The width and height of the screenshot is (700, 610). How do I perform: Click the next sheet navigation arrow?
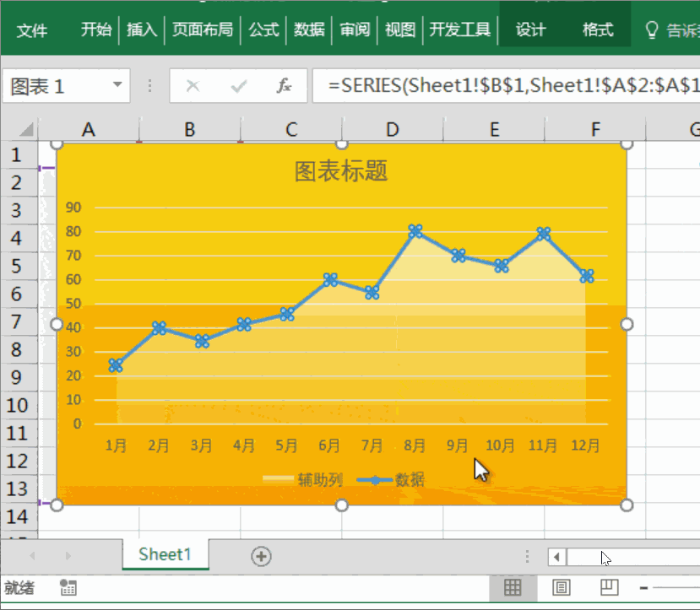point(68,556)
